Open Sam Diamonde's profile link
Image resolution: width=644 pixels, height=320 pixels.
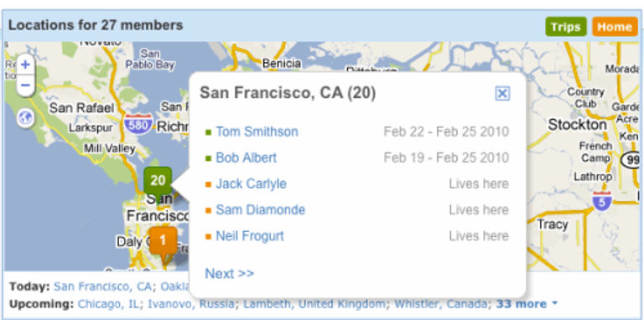[261, 209]
